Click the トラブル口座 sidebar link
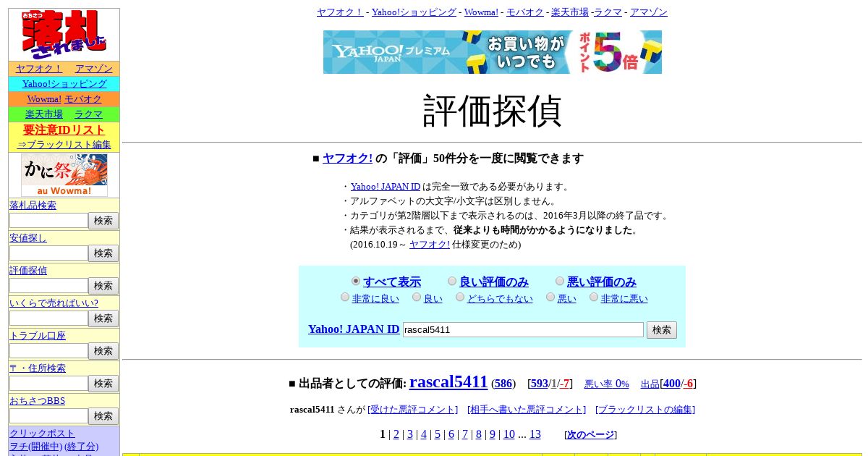 point(38,336)
